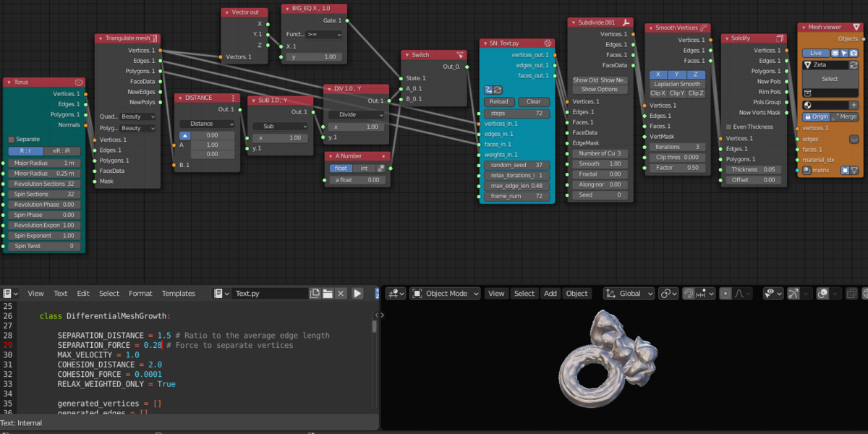This screenshot has height=434, width=868.
Task: Expand the Divide operation dropdown
Action: [x=356, y=114]
